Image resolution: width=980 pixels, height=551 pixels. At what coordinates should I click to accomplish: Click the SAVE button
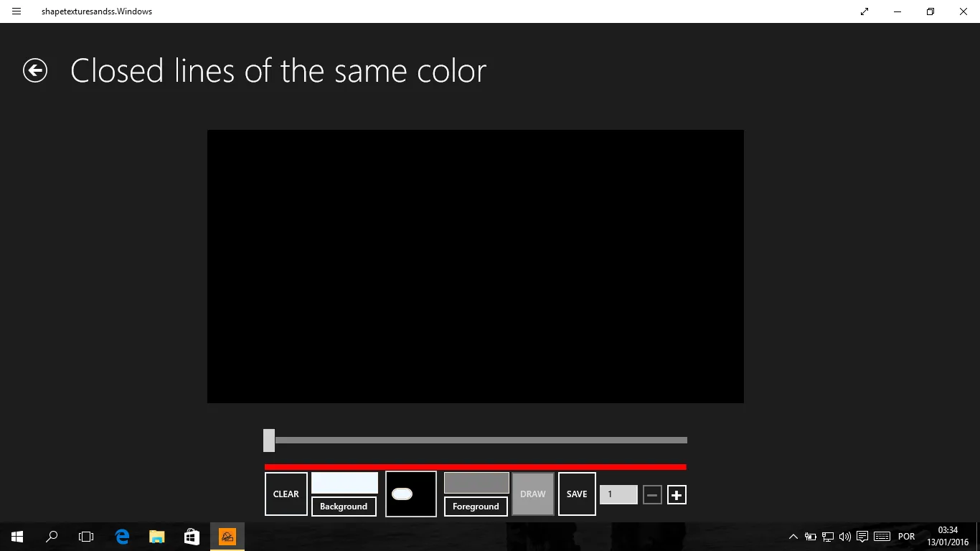577,494
